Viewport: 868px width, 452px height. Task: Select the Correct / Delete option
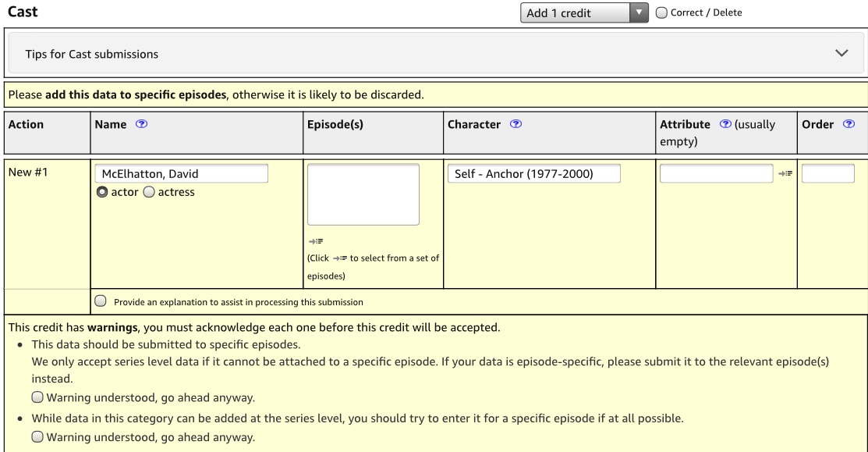tap(661, 13)
